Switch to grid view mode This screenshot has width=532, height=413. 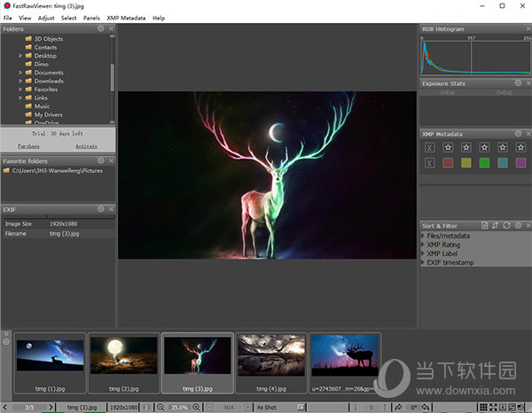click(x=483, y=407)
